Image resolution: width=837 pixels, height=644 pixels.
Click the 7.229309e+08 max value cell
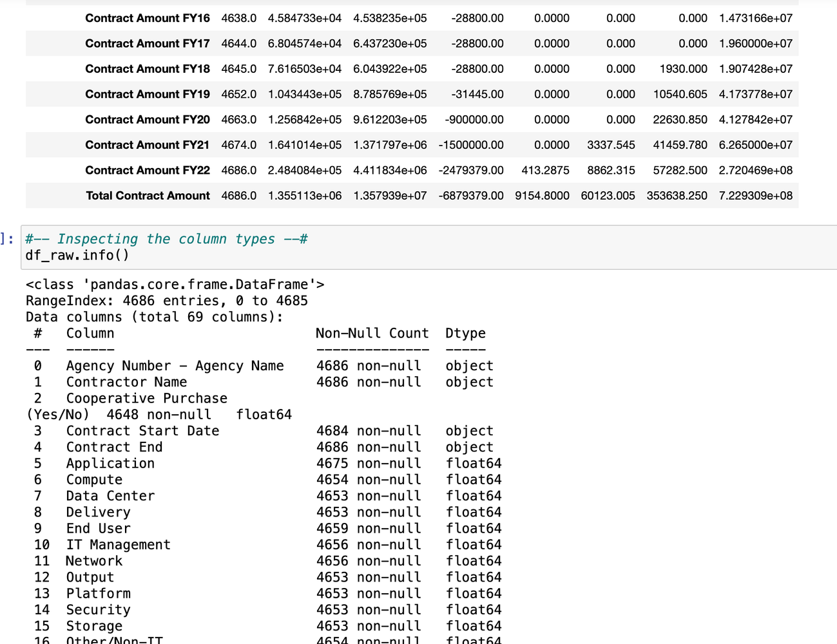pyautogui.click(x=755, y=196)
